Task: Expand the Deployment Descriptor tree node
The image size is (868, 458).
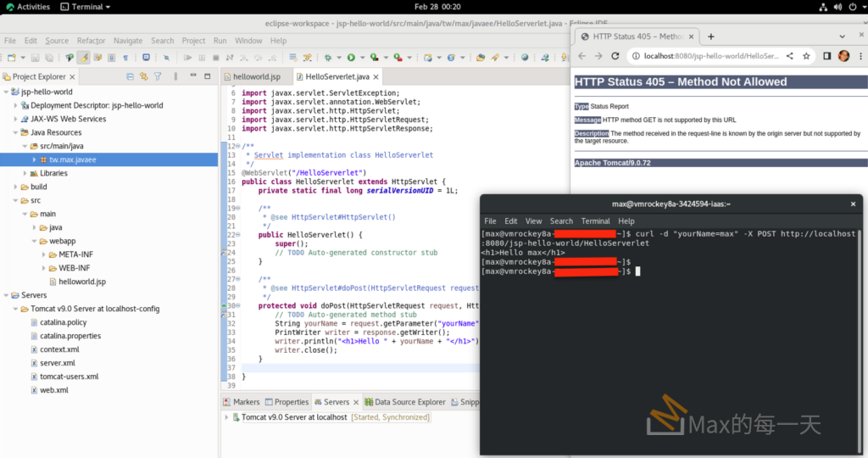Action: pyautogui.click(x=15, y=106)
